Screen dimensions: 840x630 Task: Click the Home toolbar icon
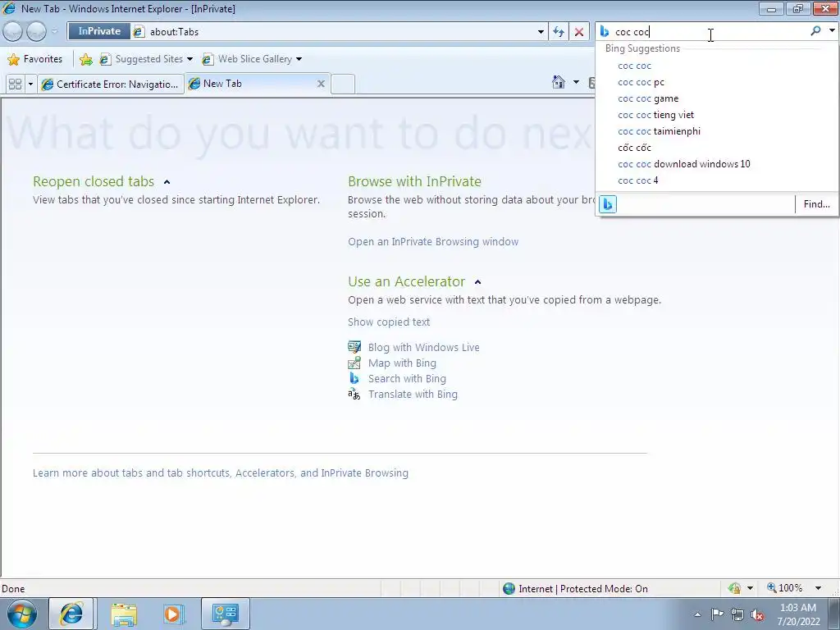(x=558, y=82)
